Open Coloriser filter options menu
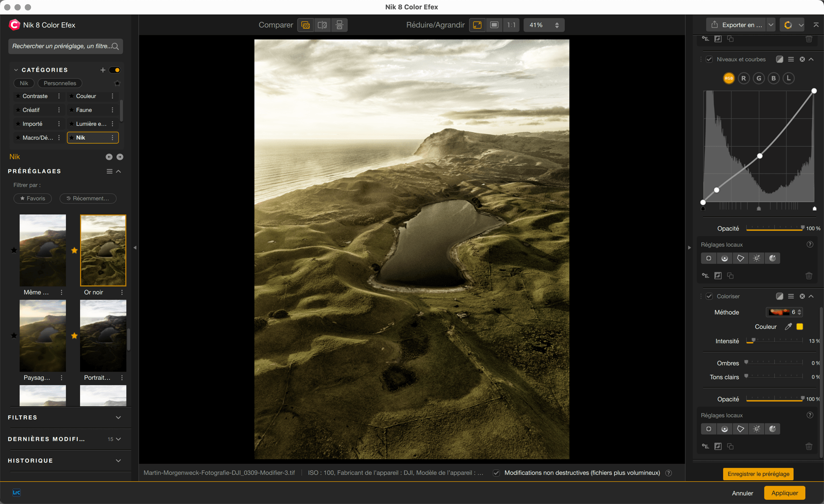The height and width of the screenshot is (504, 824). (x=791, y=296)
